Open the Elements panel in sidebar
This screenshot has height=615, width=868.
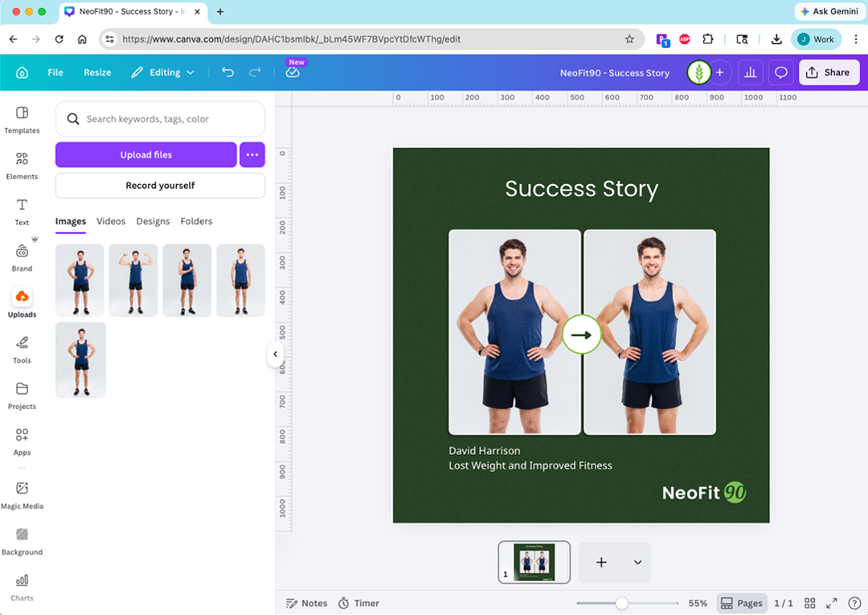[22, 165]
